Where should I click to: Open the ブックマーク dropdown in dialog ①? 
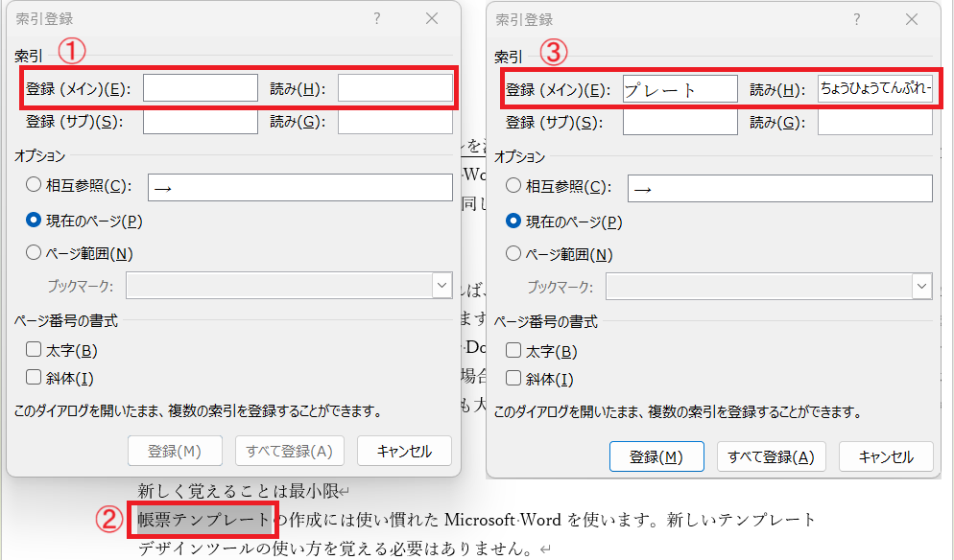[441, 286]
